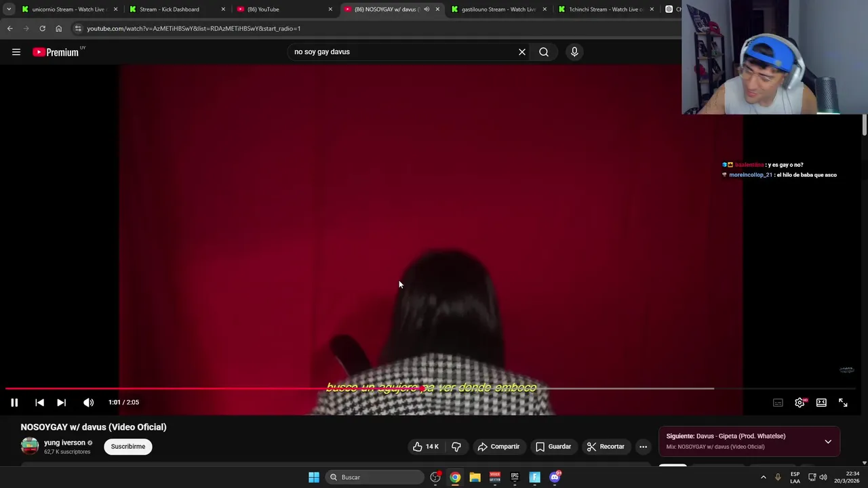Dislike the video with thumbs down
Screen dimensions: 868x488
(x=456, y=447)
